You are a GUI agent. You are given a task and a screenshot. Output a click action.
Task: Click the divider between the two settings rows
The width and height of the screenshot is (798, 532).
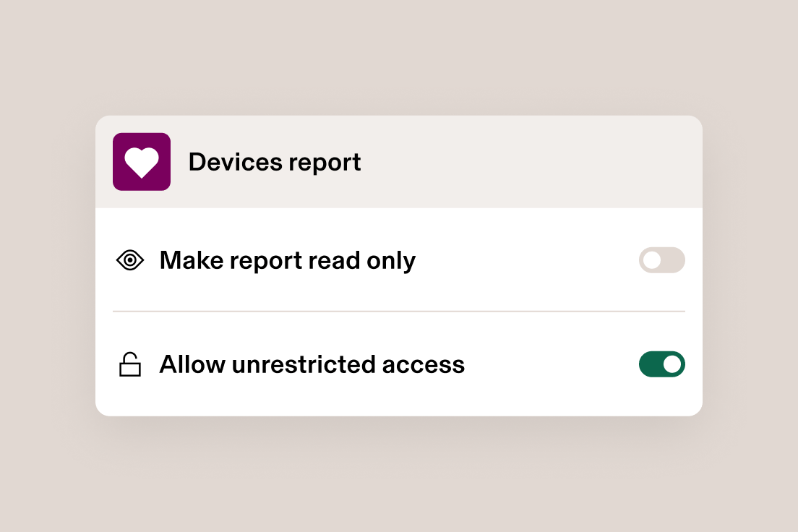[x=399, y=312]
